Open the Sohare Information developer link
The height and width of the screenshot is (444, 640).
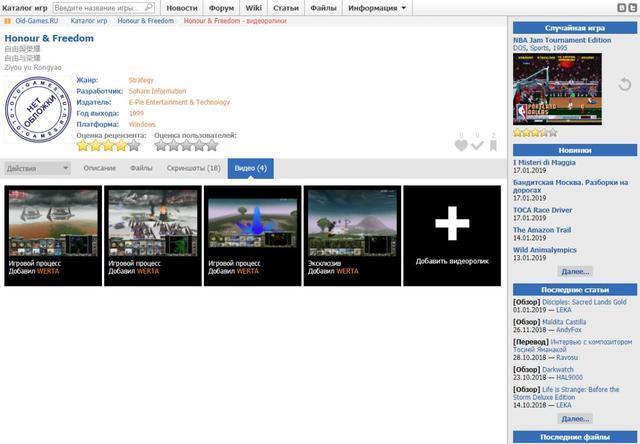click(x=157, y=91)
